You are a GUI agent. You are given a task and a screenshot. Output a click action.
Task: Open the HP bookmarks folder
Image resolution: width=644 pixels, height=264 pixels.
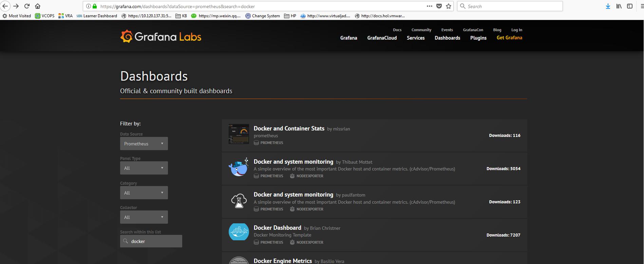coord(290,16)
